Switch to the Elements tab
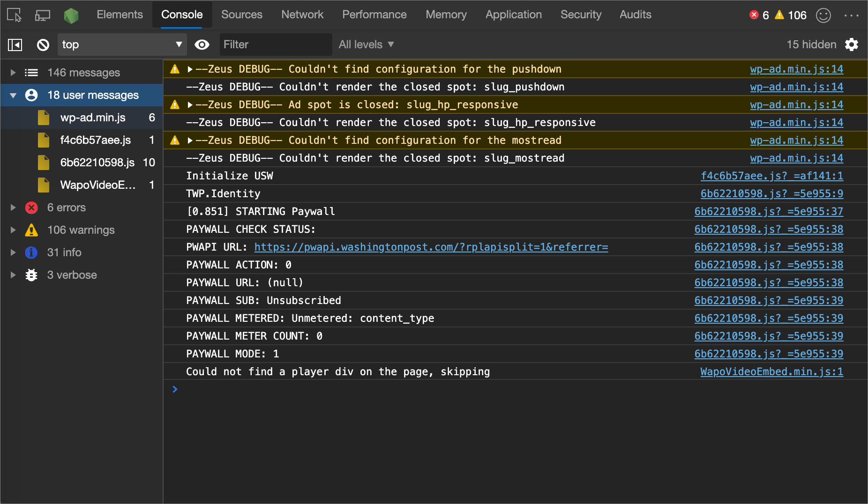 [x=120, y=15]
